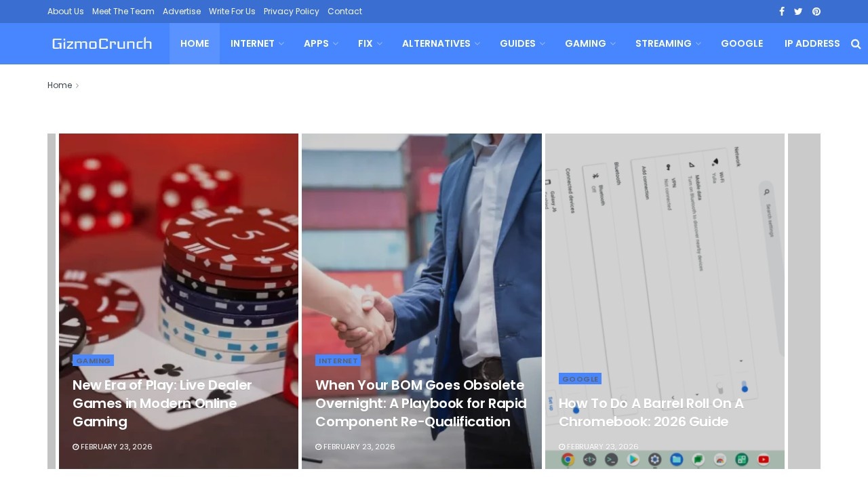Expand the Internet menu dropdown

[258, 43]
